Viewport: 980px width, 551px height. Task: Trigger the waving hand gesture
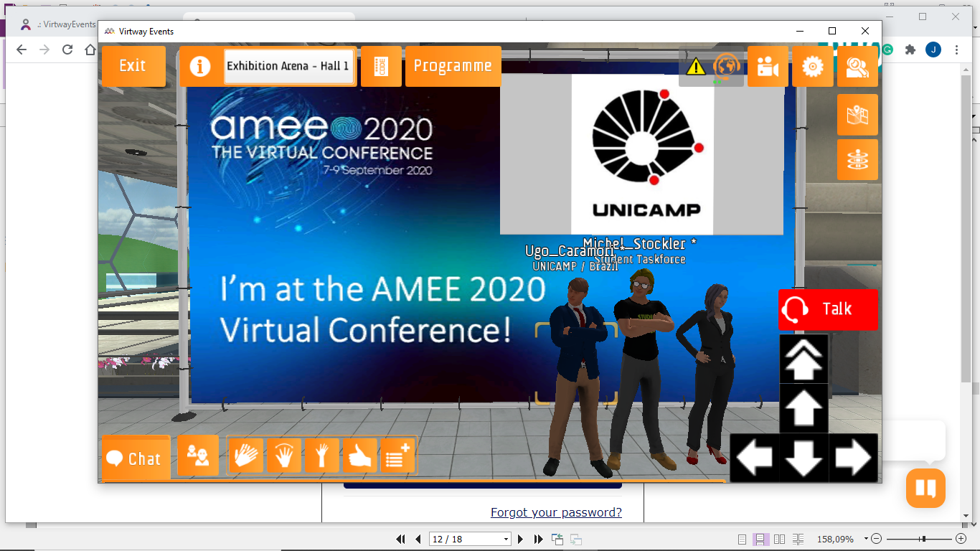tap(284, 456)
